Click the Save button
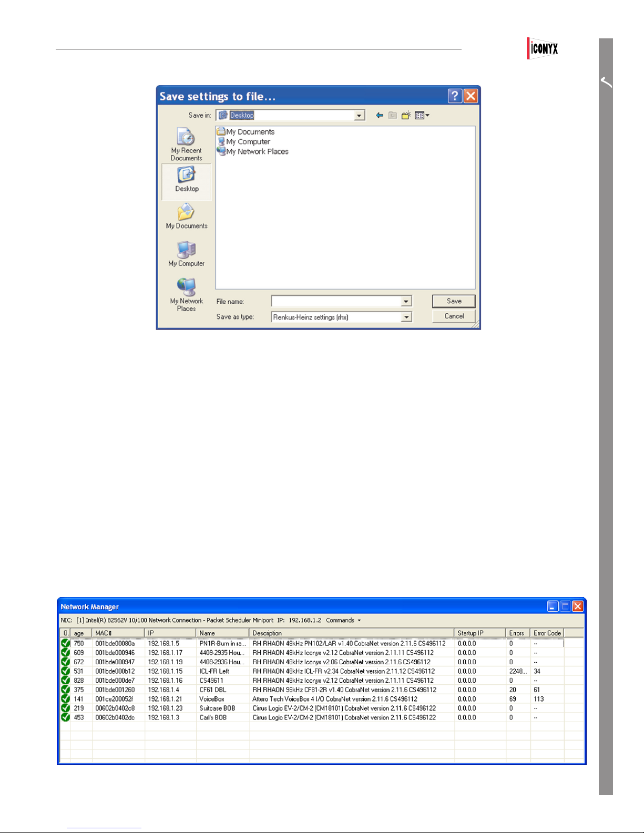Viewport: 644px width, 833px height. point(454,301)
